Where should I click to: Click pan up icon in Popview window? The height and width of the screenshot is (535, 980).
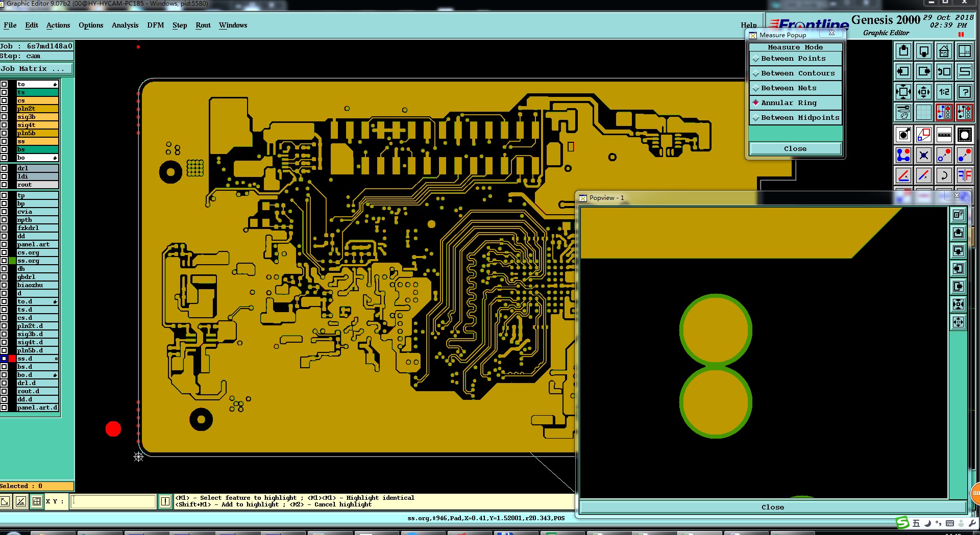959,233
